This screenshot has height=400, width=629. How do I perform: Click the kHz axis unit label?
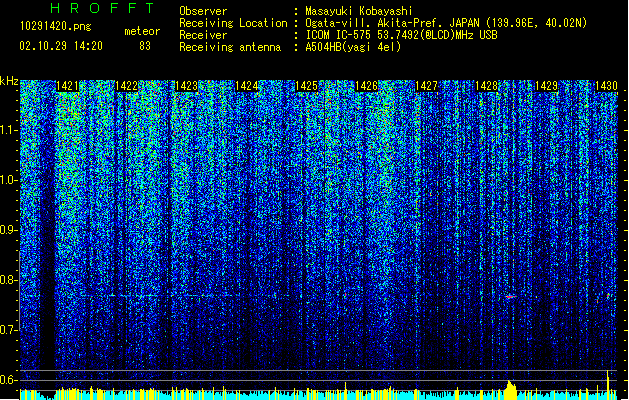tap(9, 81)
